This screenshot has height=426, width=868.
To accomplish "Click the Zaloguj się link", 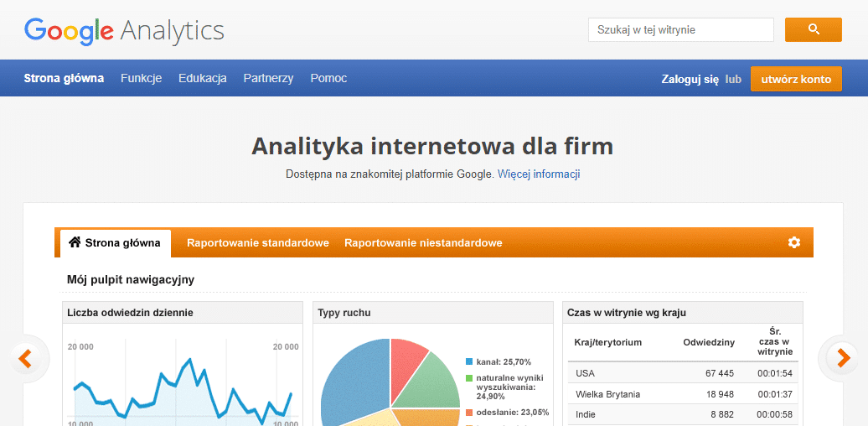I will tap(690, 79).
